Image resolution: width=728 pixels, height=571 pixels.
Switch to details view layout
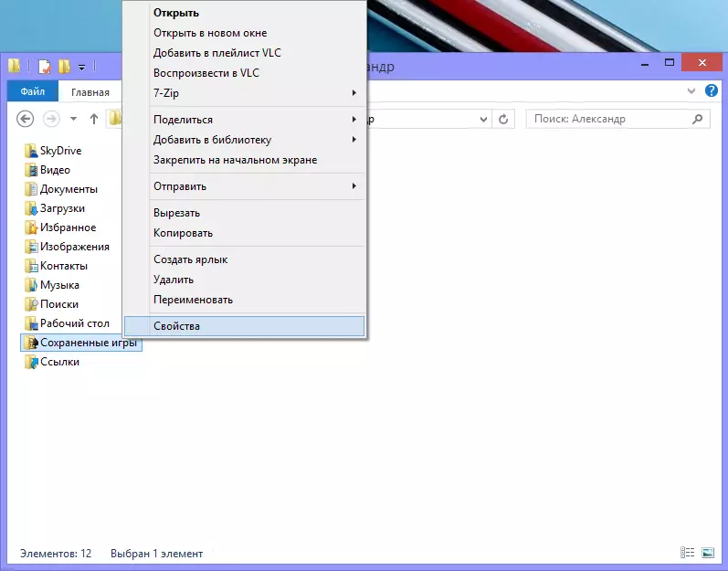[687, 552]
